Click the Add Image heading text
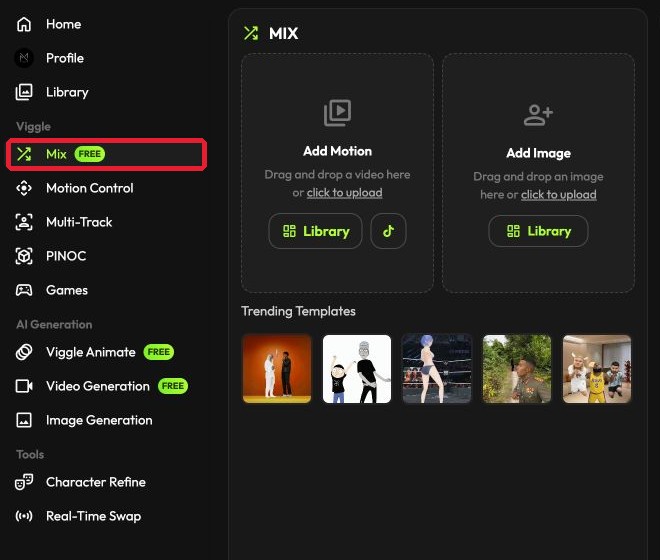This screenshot has width=660, height=560. pos(538,153)
